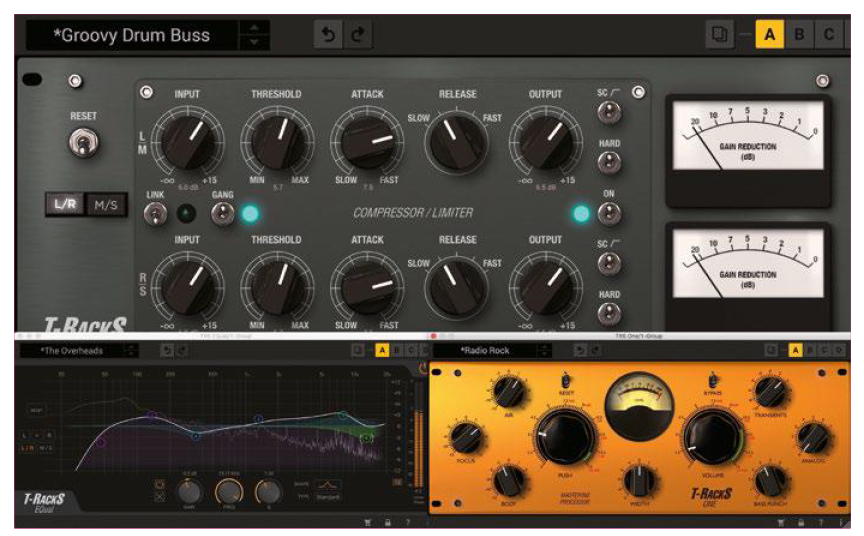864x536 pixels.
Task: Click the lock icon in EQual footer
Action: coord(388,522)
